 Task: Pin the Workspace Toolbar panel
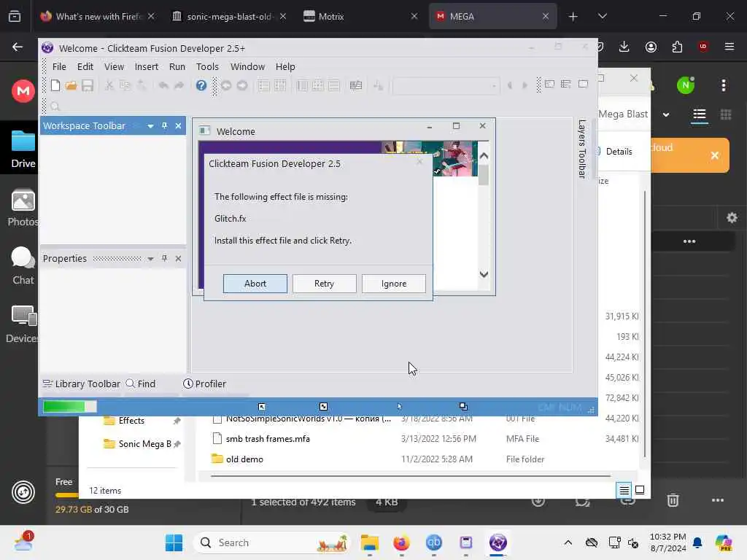point(164,125)
